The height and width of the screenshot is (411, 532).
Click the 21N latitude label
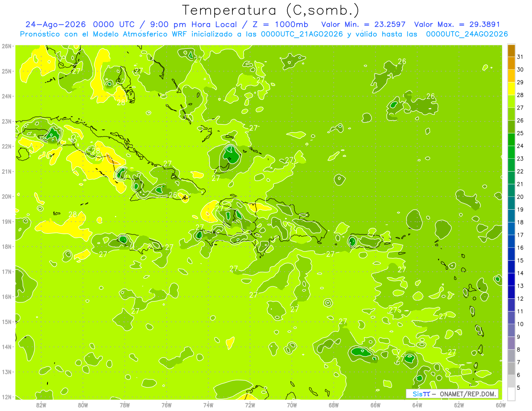tap(7, 171)
